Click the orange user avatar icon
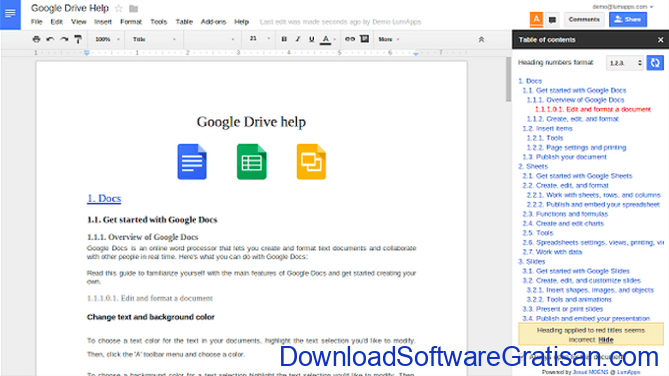Screen dimensions: 669x376 (x=536, y=19)
